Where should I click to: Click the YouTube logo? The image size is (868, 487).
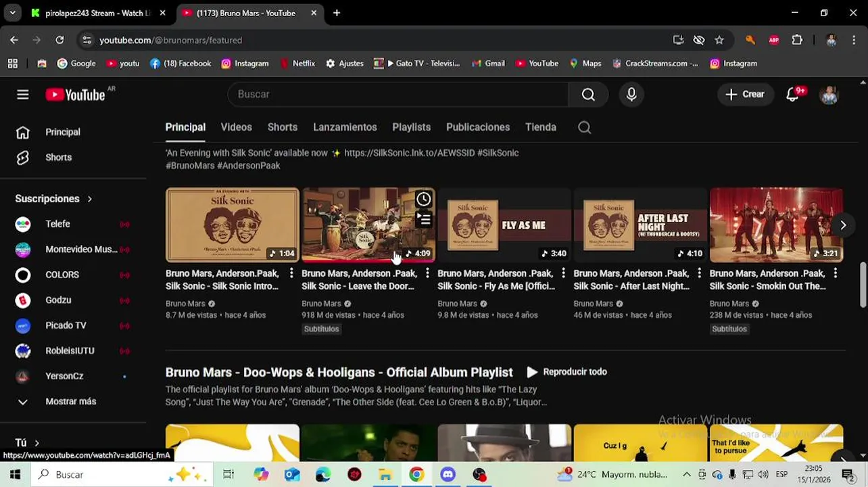coord(75,95)
